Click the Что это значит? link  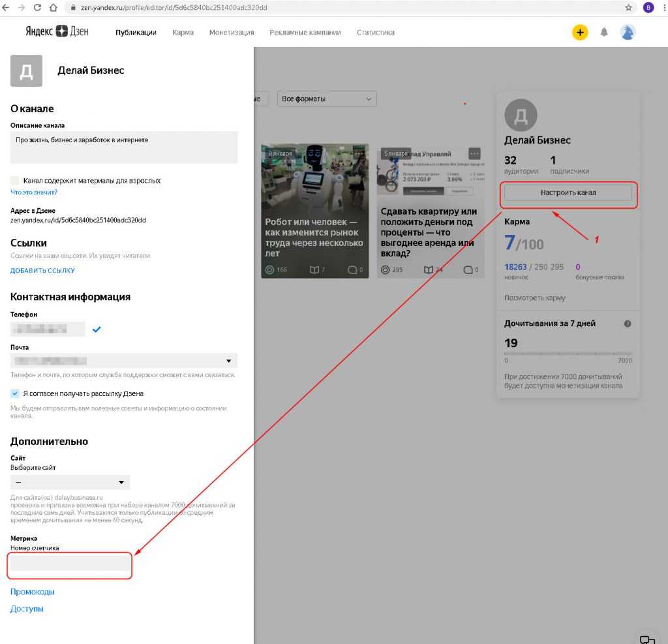pyautogui.click(x=34, y=192)
